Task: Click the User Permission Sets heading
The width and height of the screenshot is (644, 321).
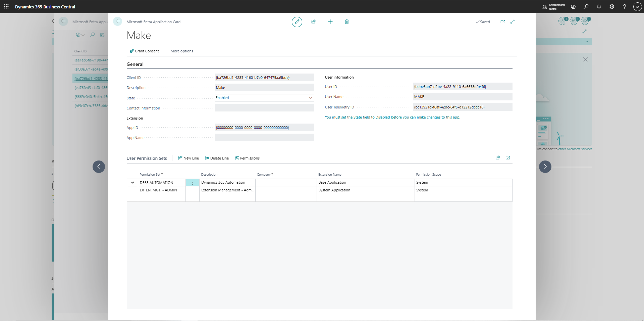Action: point(147,158)
